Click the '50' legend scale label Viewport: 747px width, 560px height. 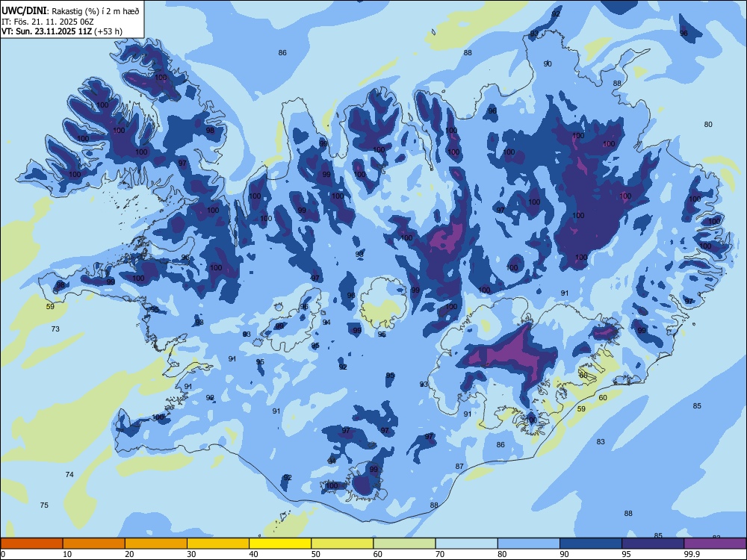click(x=316, y=554)
